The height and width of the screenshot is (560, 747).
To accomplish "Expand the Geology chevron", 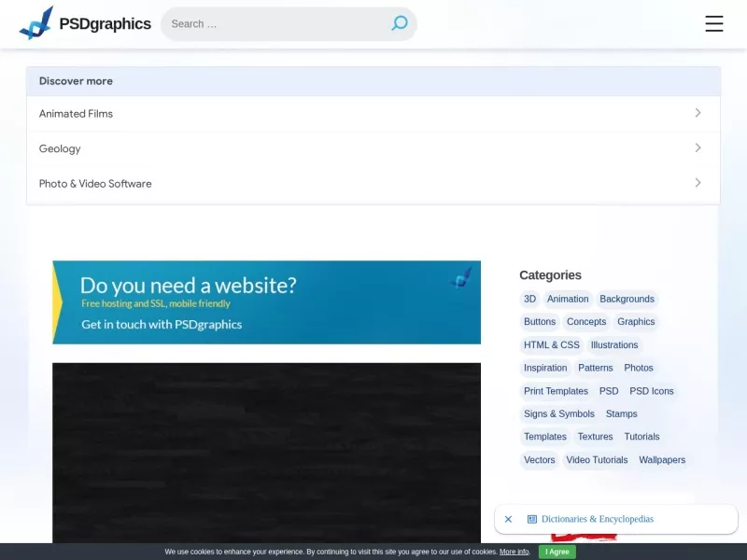I will [x=698, y=148].
